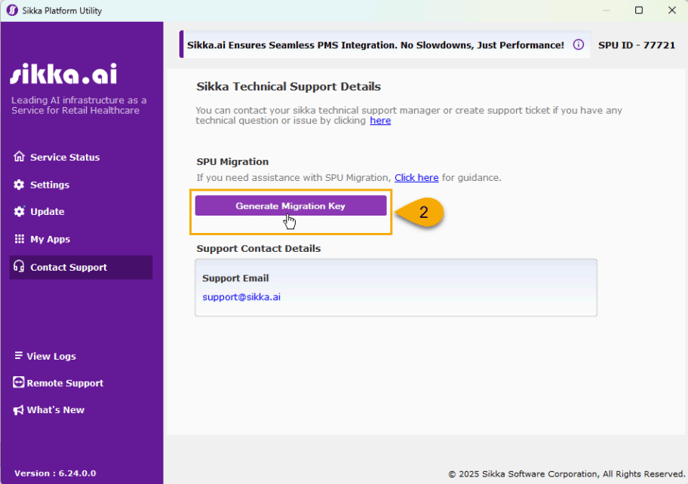Viewport: 688px width, 484px height.
Task: Open the Service Status menu item
Action: pos(64,157)
